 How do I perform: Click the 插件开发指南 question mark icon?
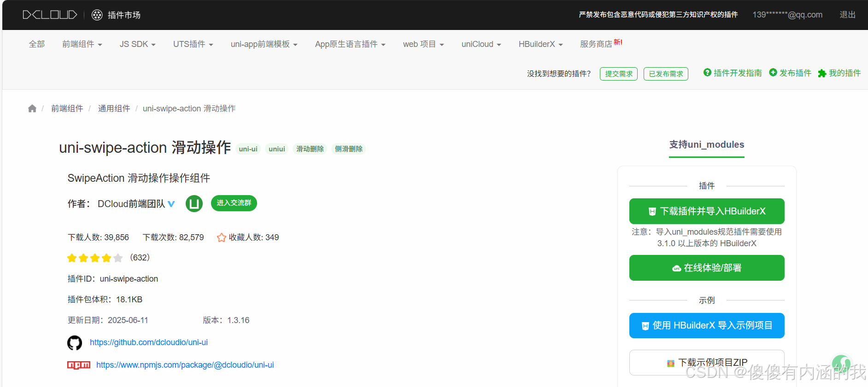tap(707, 72)
